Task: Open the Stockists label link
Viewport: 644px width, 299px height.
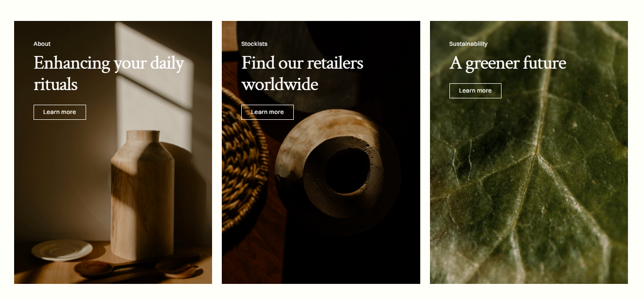Action: pyautogui.click(x=254, y=44)
